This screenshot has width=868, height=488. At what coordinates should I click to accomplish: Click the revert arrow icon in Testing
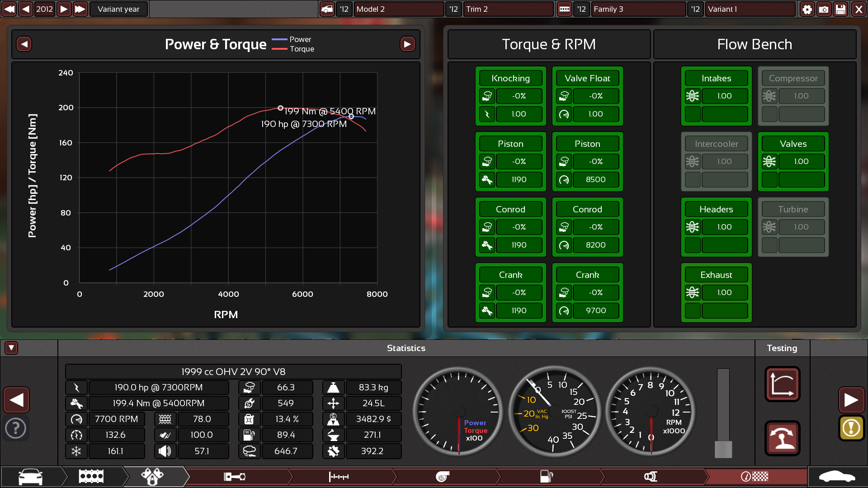(x=783, y=438)
